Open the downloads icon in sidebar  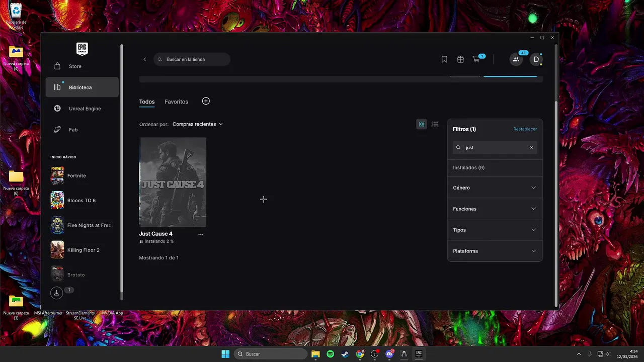coord(56,293)
